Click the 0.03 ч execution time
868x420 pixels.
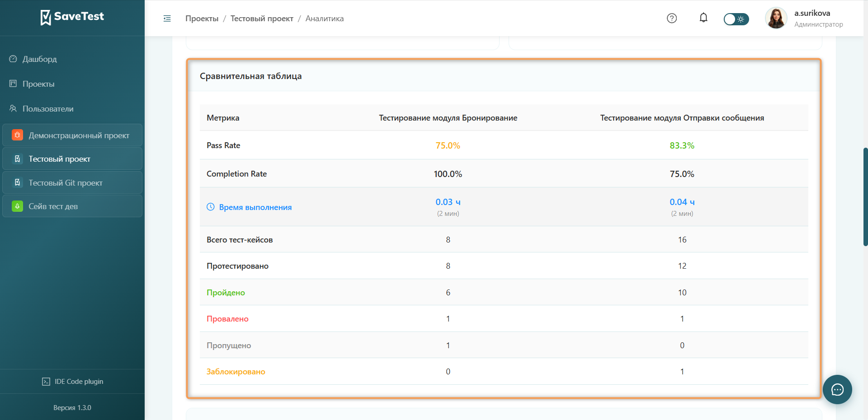click(448, 202)
